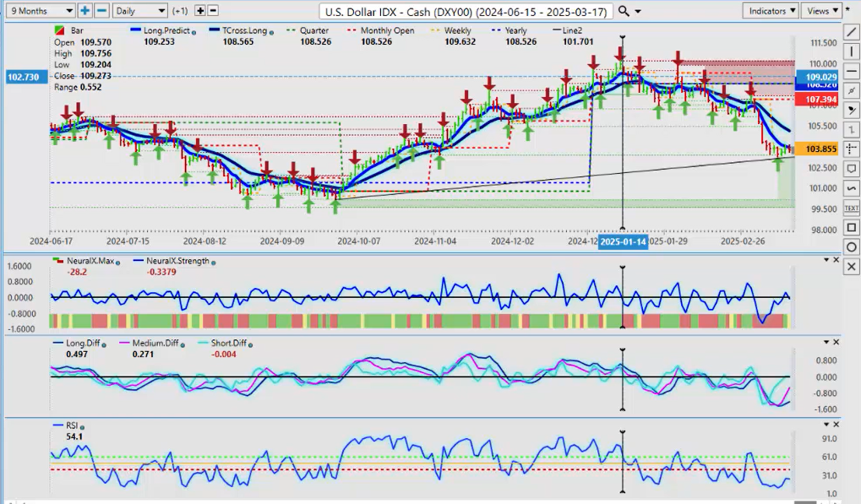The width and height of the screenshot is (861, 504).
Task: Select the comment callout drawing tool
Action: (x=851, y=169)
